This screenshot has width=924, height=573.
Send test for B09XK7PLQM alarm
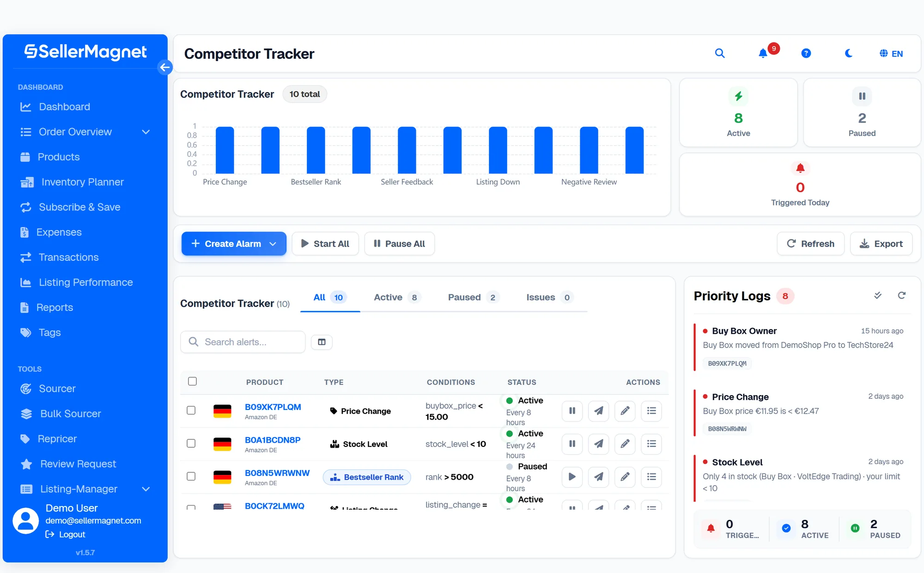(x=598, y=411)
